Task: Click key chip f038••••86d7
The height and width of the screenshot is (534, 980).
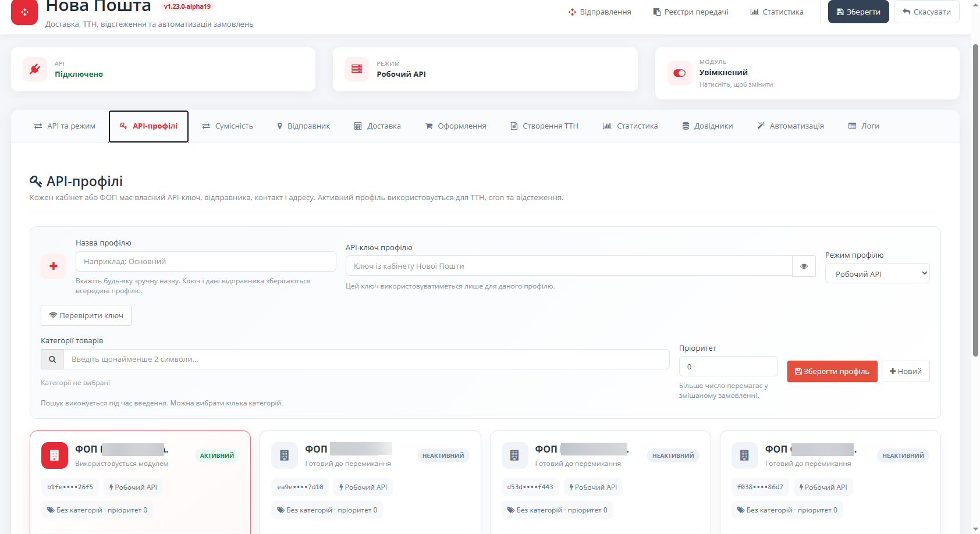Action: [760, 487]
